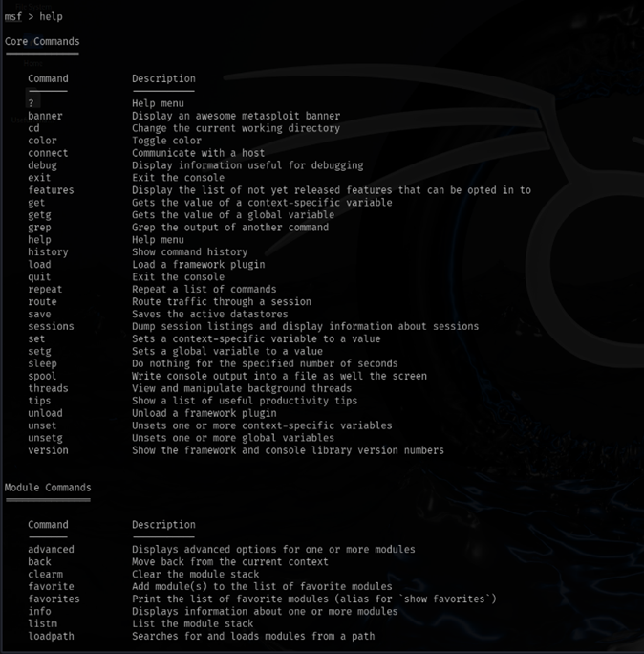Click the 'version' command name
Screen dimensions: 644x654
(x=48, y=450)
